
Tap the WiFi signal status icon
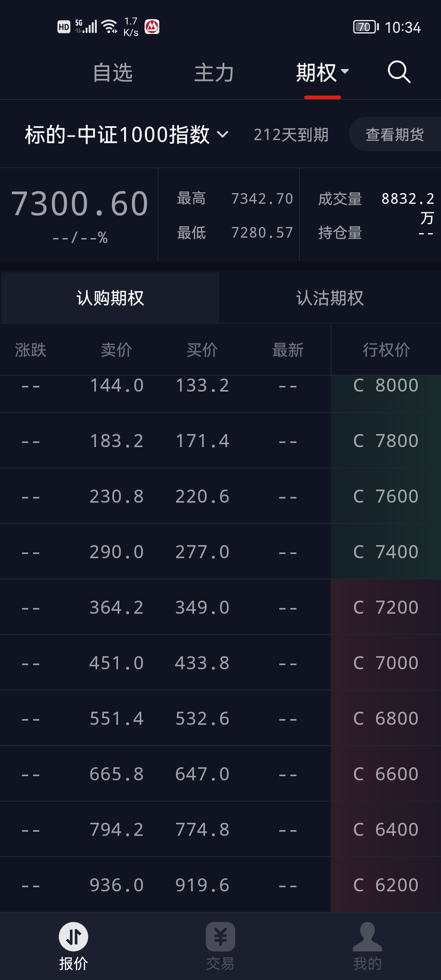click(x=109, y=26)
